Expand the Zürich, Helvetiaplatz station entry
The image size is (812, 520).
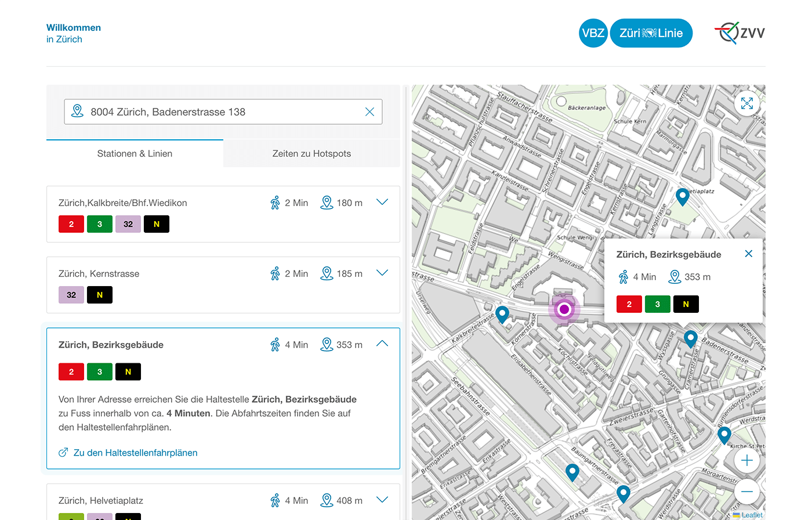(382, 500)
